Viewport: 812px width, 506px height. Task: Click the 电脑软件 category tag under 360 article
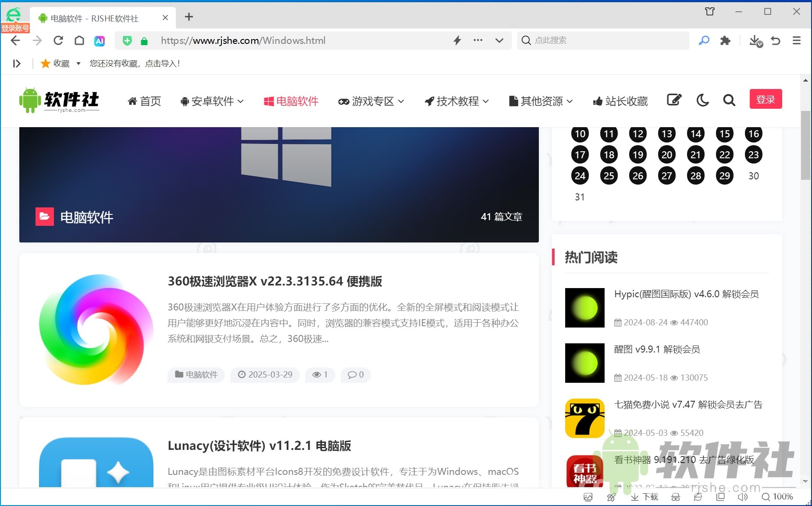pos(196,374)
